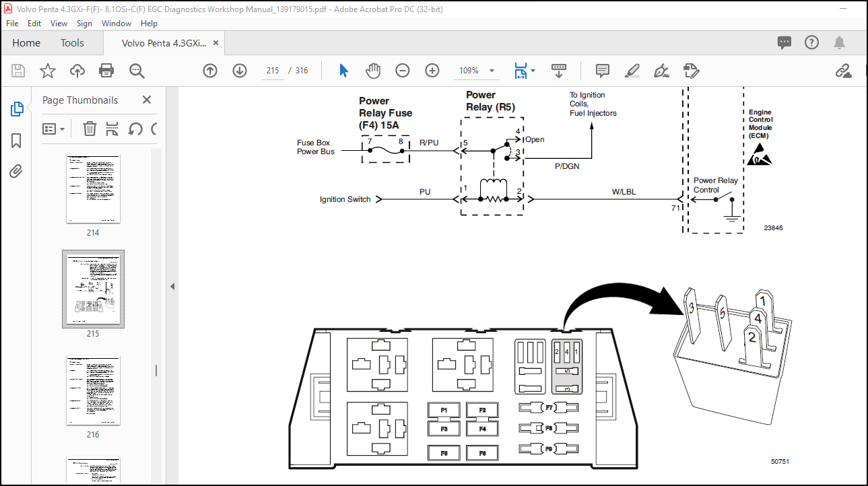Open the Sign document pen tool

(661, 71)
